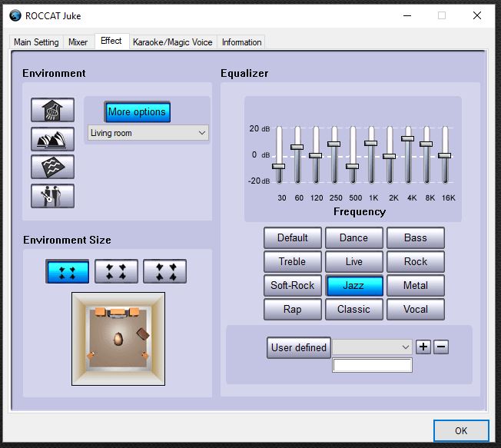This screenshot has height=448, width=501.
Task: Apply the Metal equalizer preset
Action: point(416,285)
